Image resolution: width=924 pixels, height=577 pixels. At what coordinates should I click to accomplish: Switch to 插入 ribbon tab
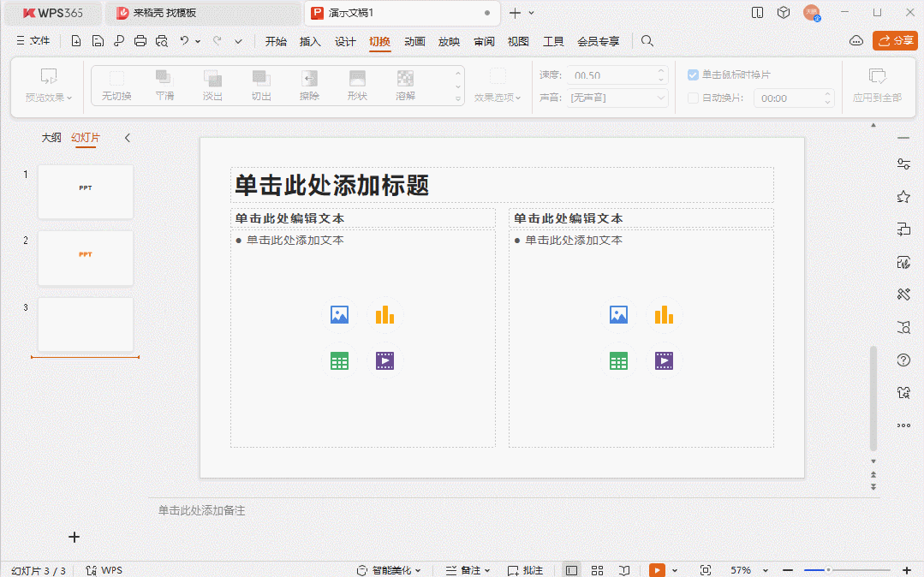(x=310, y=41)
